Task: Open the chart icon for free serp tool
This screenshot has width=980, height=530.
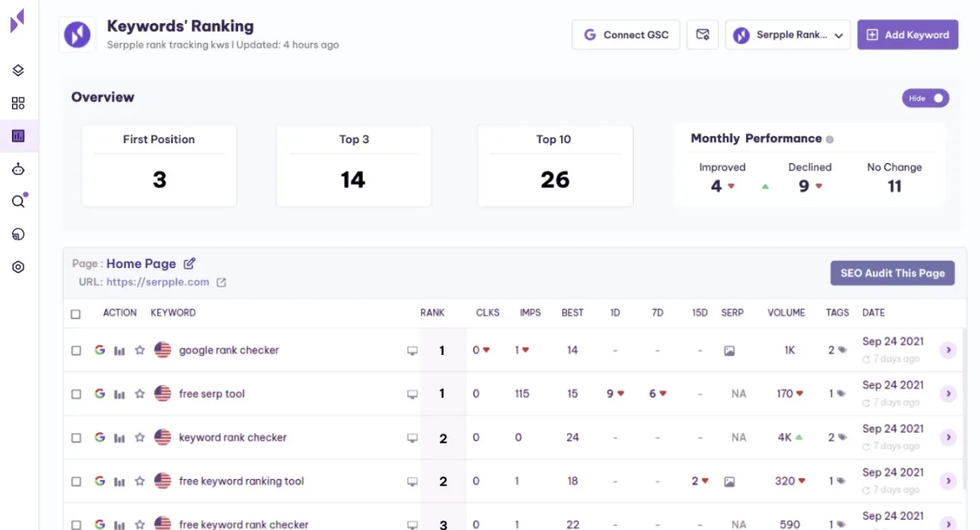Action: click(x=119, y=394)
